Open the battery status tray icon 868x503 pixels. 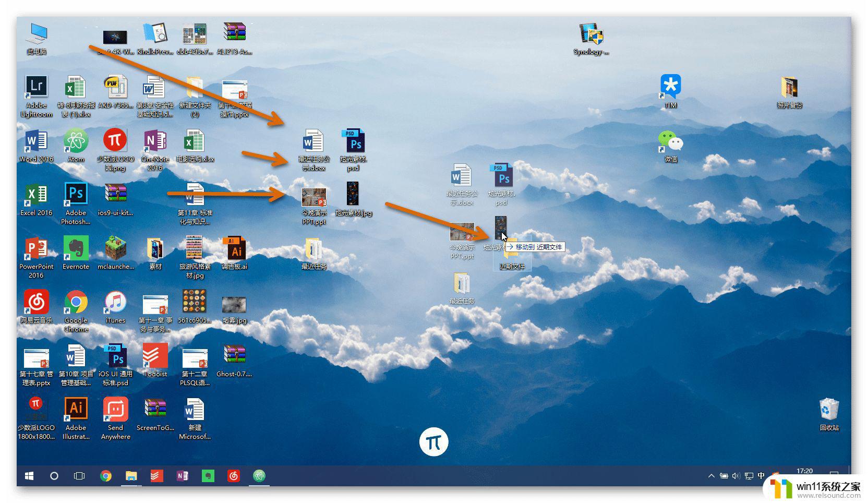(x=724, y=476)
